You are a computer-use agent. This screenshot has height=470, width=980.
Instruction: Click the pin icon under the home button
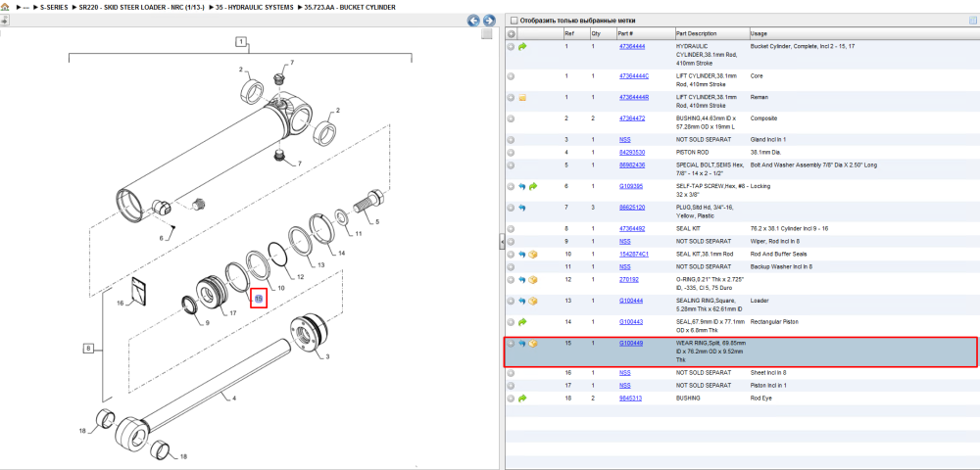(4, 20)
